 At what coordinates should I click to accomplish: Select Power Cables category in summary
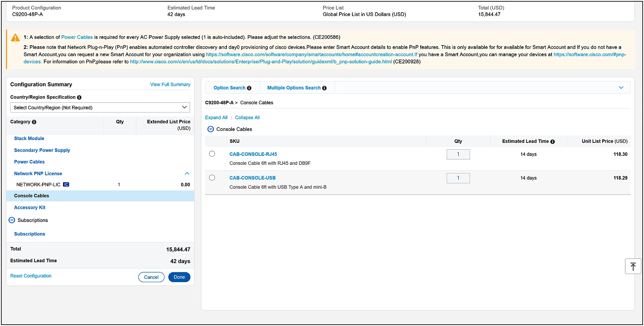tap(29, 162)
